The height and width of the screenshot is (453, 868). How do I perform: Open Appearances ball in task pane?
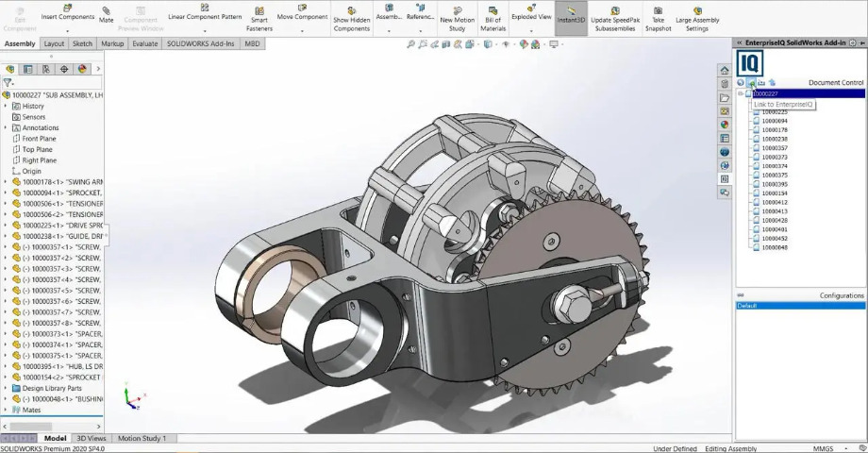click(x=724, y=125)
